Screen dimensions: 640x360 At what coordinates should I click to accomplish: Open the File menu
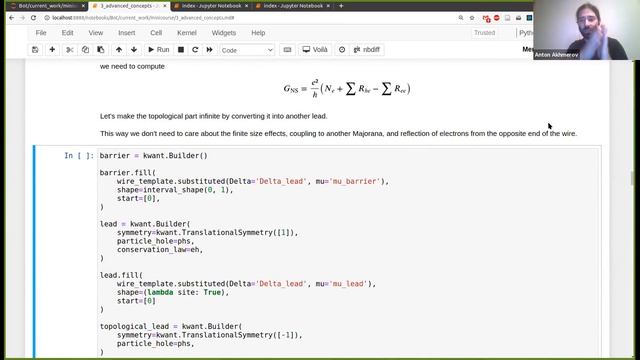tap(41, 33)
